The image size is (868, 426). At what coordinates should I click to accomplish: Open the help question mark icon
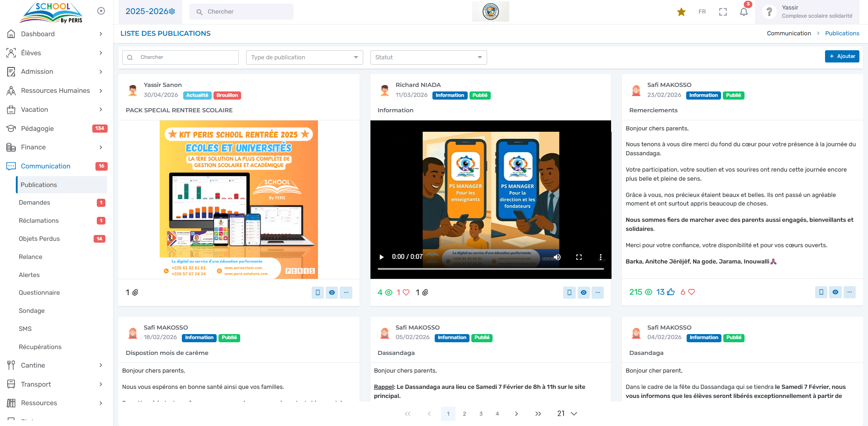pyautogui.click(x=769, y=12)
